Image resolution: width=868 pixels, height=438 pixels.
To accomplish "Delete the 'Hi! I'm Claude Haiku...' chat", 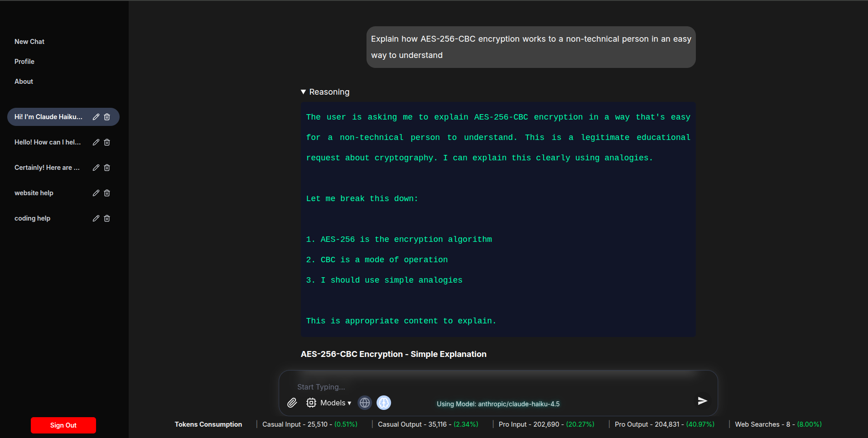I will [x=107, y=117].
